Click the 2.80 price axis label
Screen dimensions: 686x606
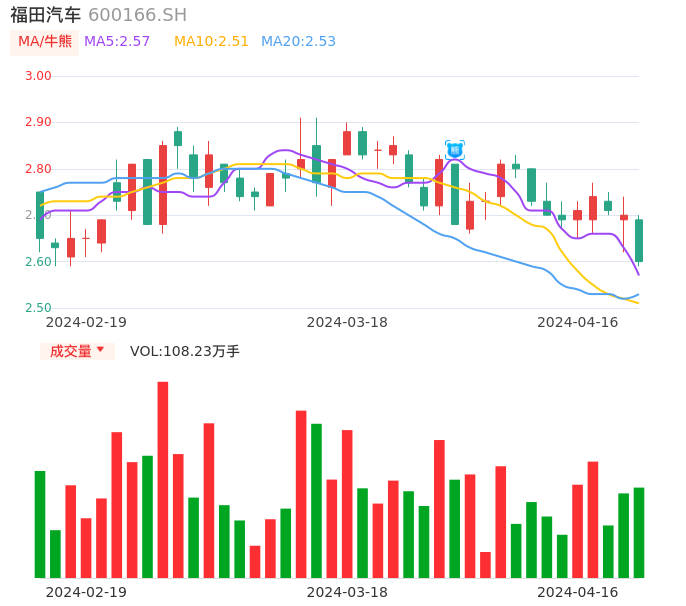coord(38,169)
